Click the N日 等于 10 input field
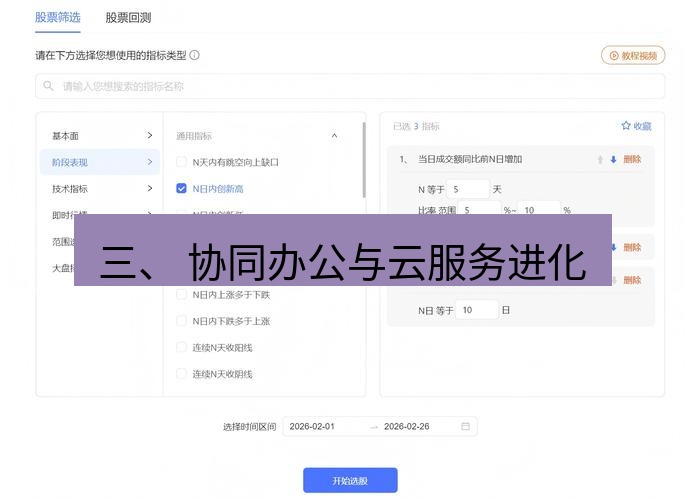 (x=477, y=310)
